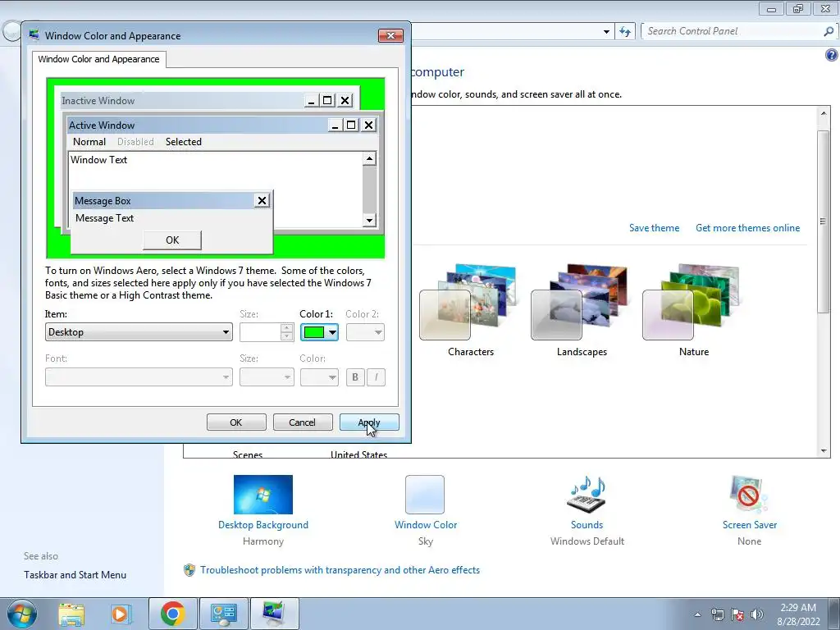Open the Desktop Background settings icon

point(263,495)
